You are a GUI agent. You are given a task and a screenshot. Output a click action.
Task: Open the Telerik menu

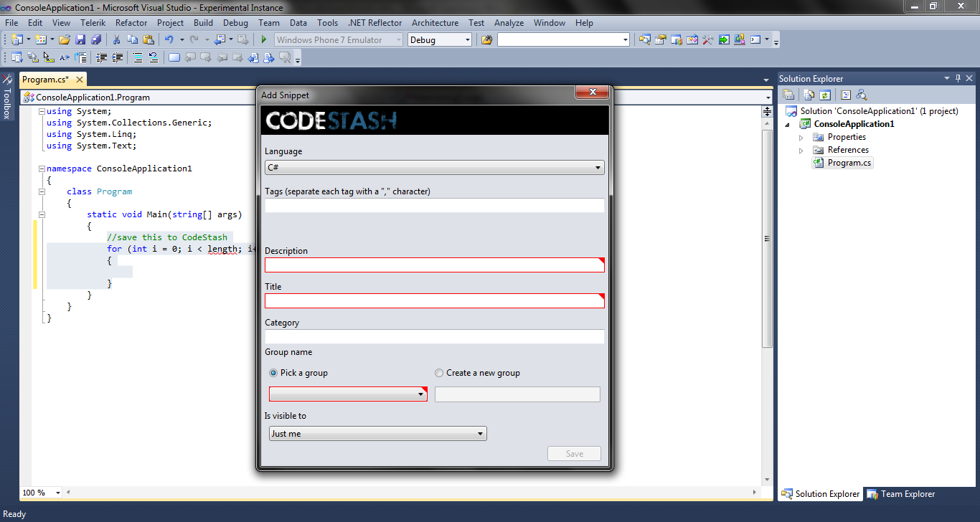93,23
